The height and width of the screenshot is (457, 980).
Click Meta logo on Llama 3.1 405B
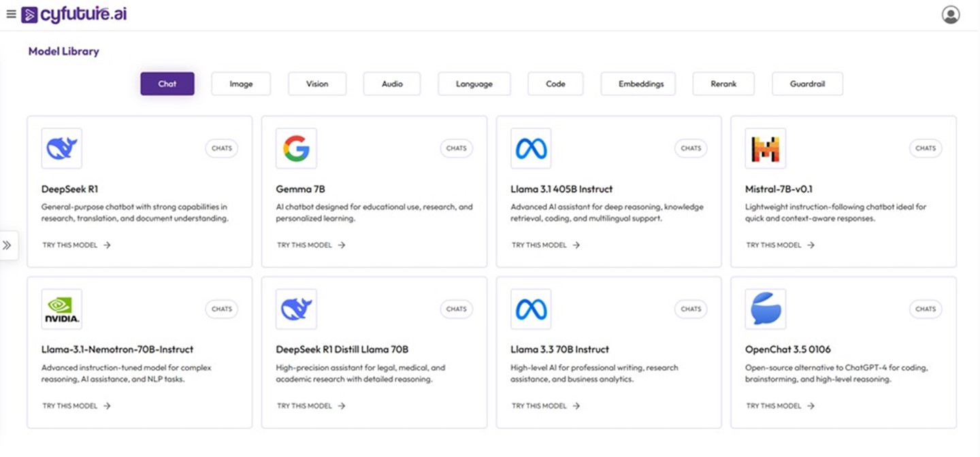531,148
